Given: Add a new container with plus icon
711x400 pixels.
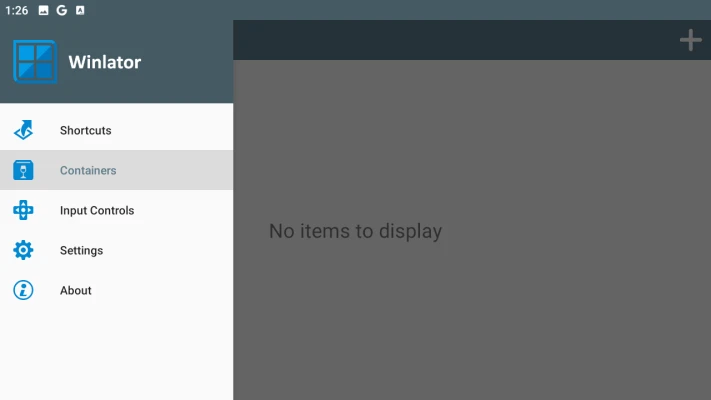Looking at the screenshot, I should point(691,40).
